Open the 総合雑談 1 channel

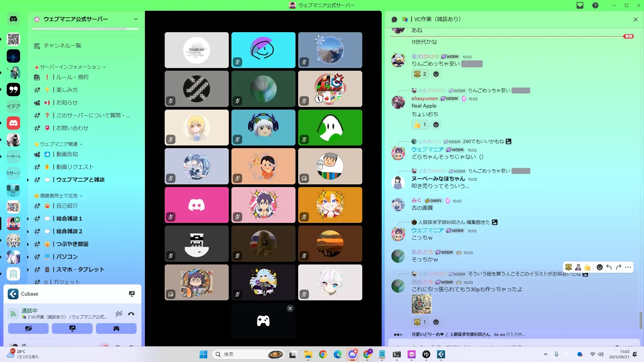click(69, 219)
